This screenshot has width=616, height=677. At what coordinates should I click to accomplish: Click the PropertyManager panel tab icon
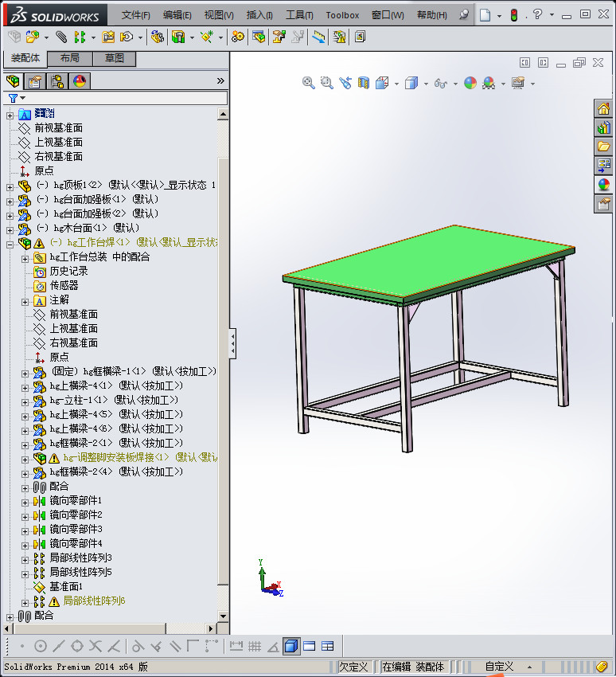coord(35,81)
